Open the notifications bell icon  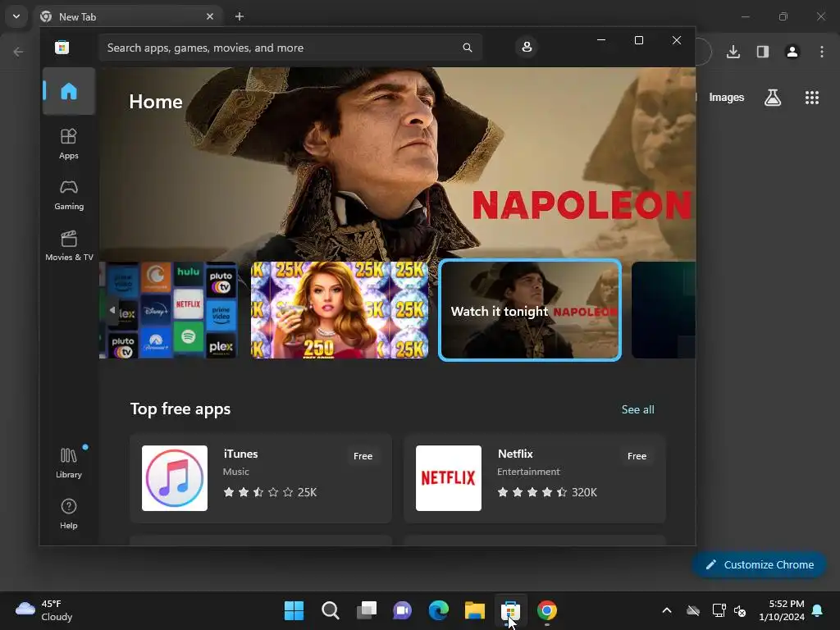coord(818,610)
